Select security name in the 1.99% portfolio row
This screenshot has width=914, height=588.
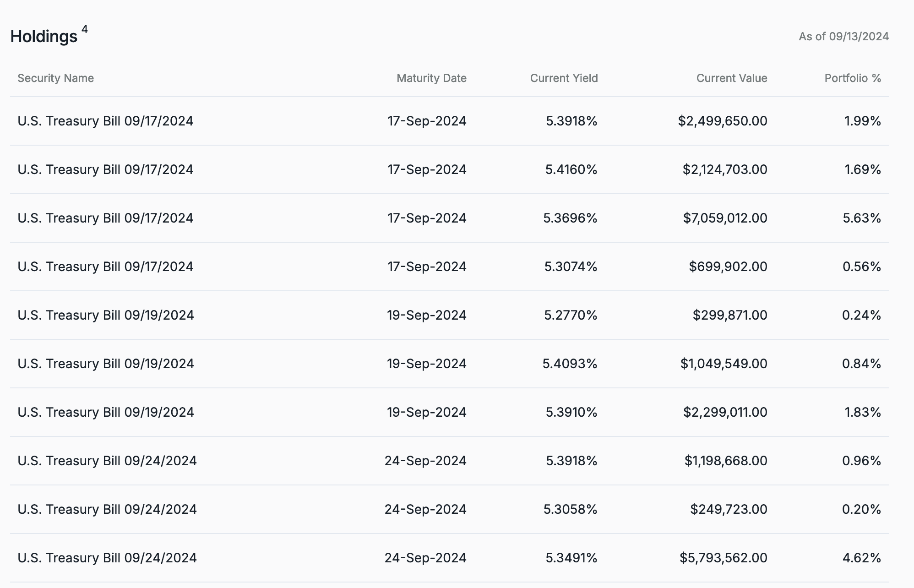click(x=105, y=121)
